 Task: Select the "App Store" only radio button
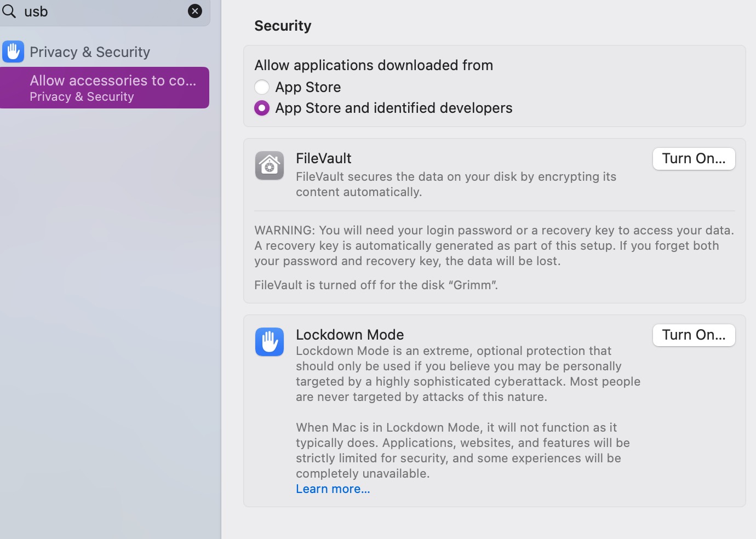(262, 87)
